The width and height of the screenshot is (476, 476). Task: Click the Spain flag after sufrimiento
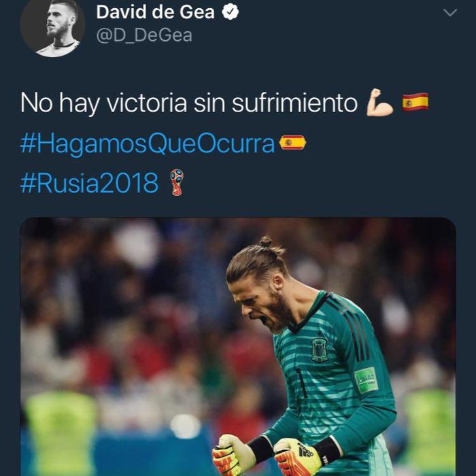[x=415, y=102]
